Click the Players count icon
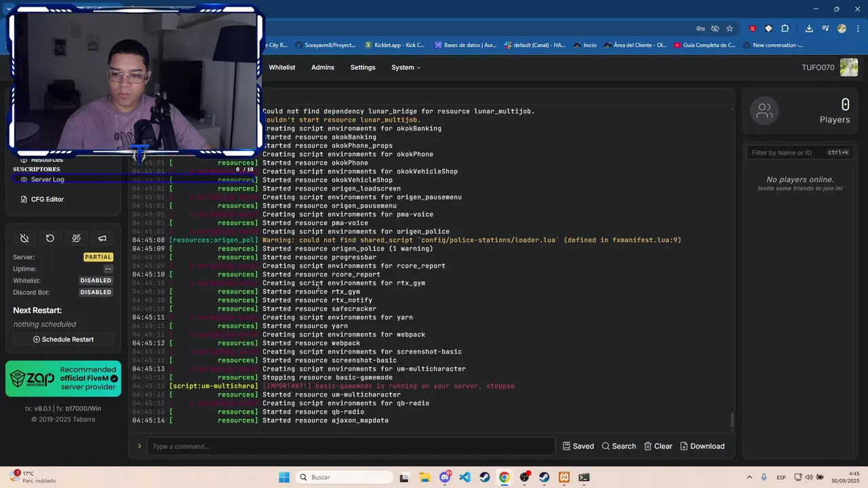This screenshot has height=488, width=868. tap(764, 110)
